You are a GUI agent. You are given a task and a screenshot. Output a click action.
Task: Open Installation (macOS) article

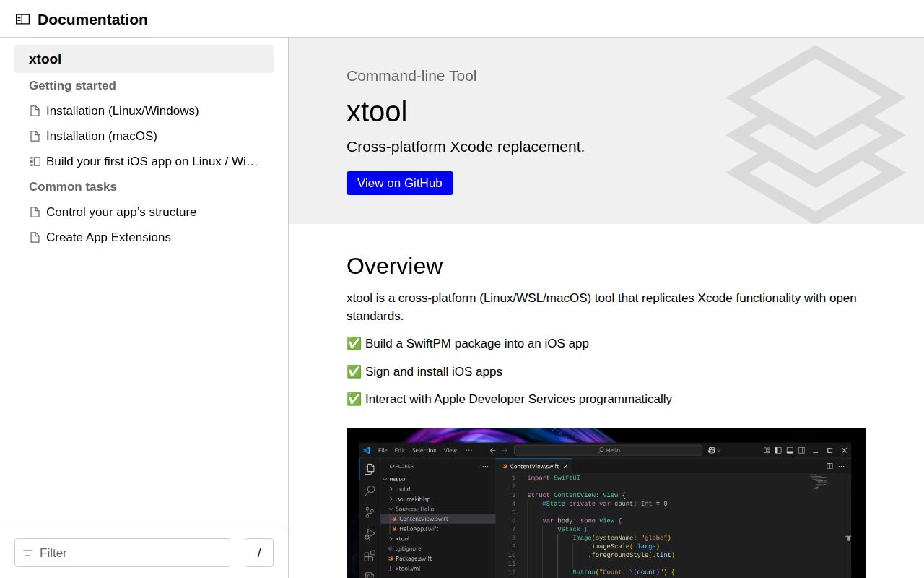pyautogui.click(x=101, y=136)
